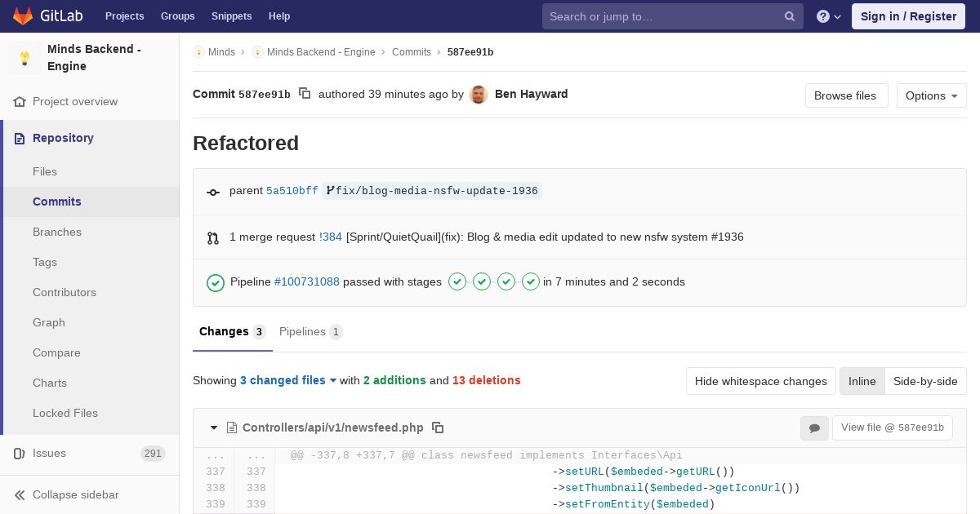Image resolution: width=980 pixels, height=514 pixels.
Task: Switch to Inline diff view
Action: [x=862, y=381]
